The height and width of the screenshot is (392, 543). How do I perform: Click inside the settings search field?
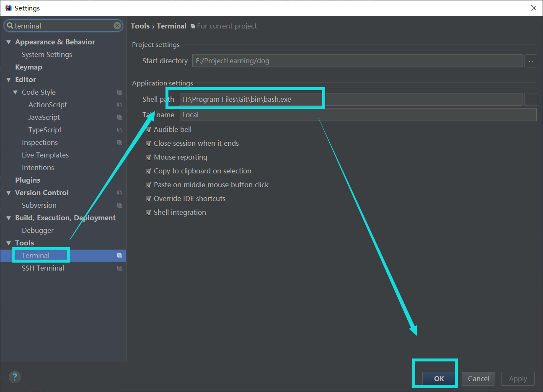click(63, 26)
